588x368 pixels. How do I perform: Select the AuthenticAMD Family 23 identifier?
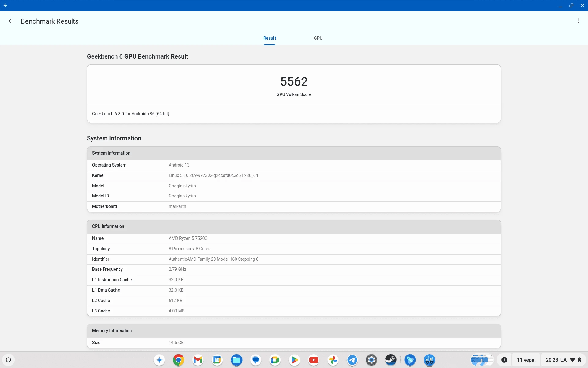[x=213, y=259]
